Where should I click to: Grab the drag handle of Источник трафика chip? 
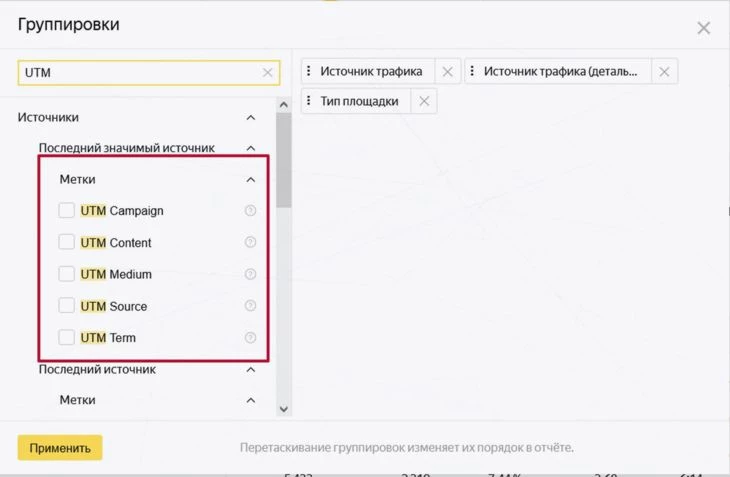click(x=308, y=71)
